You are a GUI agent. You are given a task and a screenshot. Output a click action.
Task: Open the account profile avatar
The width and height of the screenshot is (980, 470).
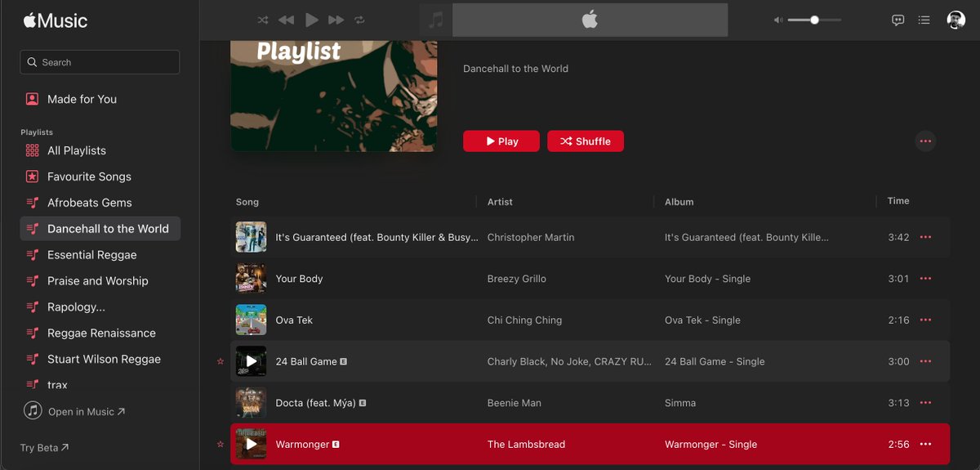955,20
